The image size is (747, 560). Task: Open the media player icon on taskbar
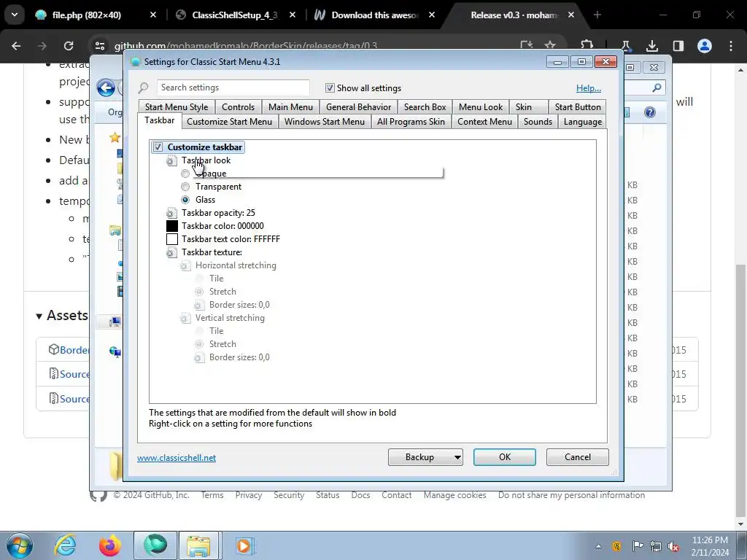pos(245,545)
